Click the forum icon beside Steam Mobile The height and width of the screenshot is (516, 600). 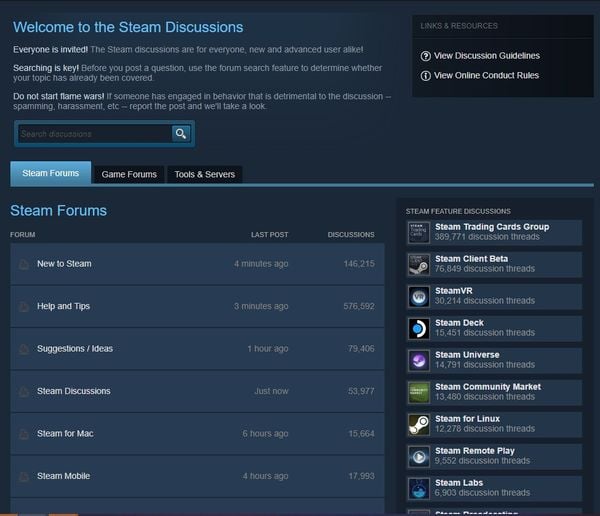click(x=24, y=477)
